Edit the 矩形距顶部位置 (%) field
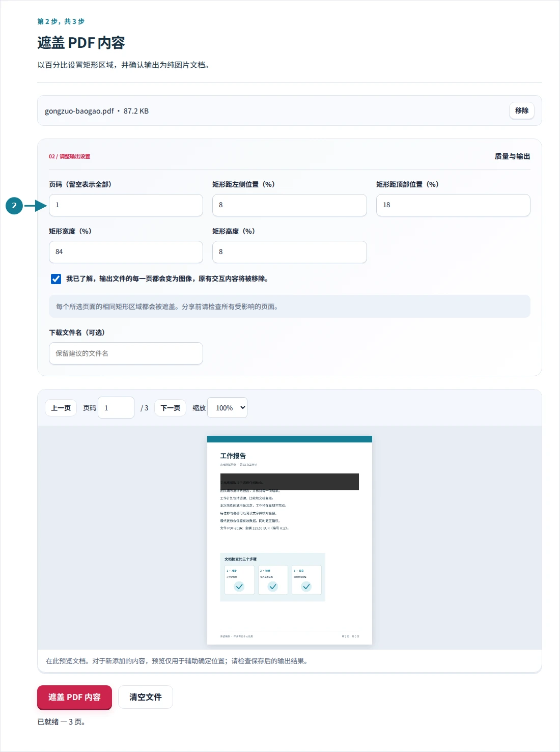Viewport: 560px width, 752px height. (x=453, y=205)
